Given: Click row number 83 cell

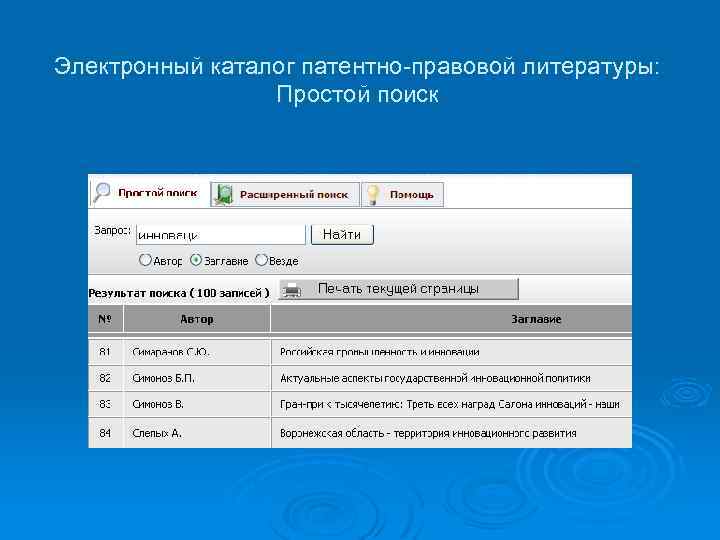Looking at the screenshot, I should pos(105,405).
